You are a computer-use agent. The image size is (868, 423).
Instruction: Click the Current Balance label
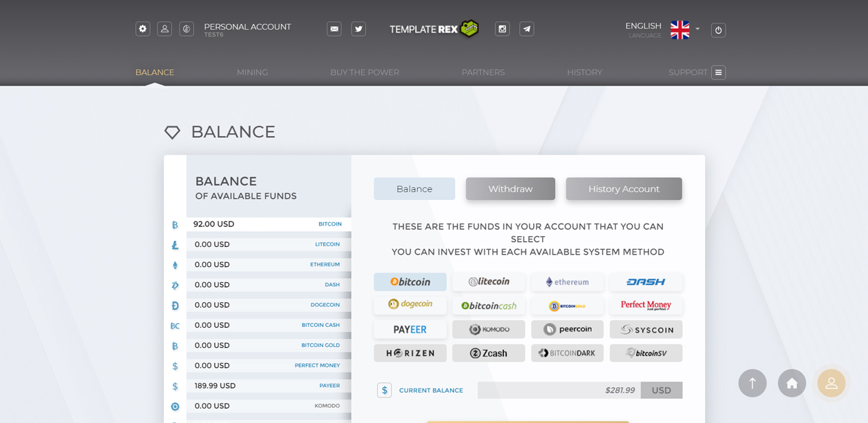tap(431, 391)
